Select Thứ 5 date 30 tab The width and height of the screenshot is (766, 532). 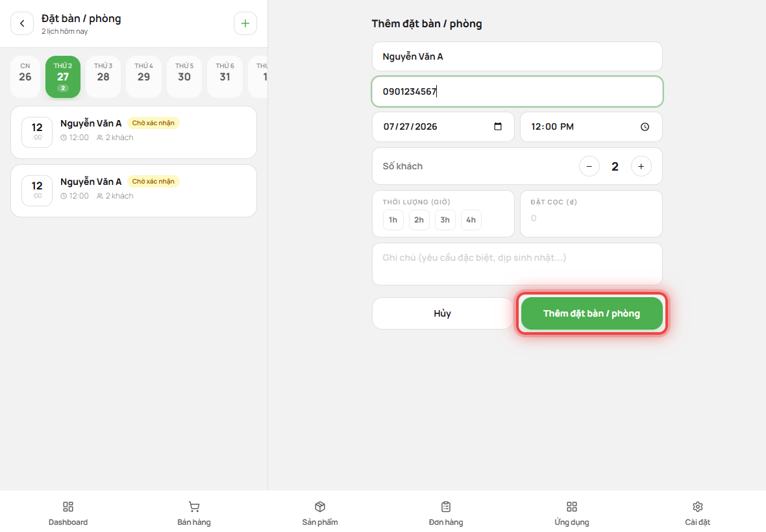(x=184, y=77)
